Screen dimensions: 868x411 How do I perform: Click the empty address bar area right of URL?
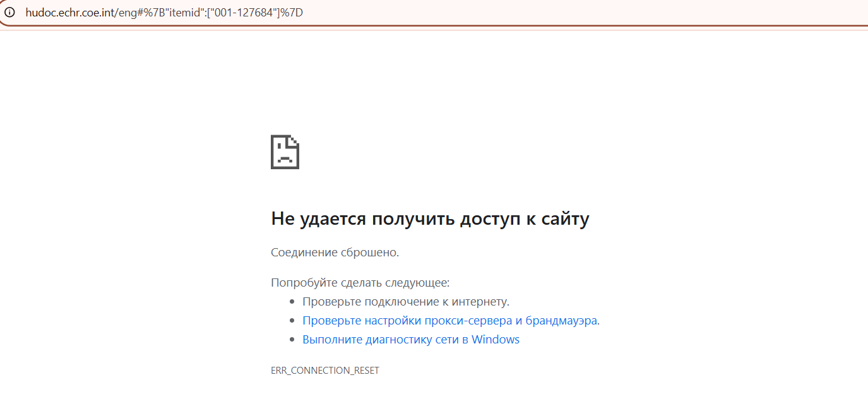568,12
